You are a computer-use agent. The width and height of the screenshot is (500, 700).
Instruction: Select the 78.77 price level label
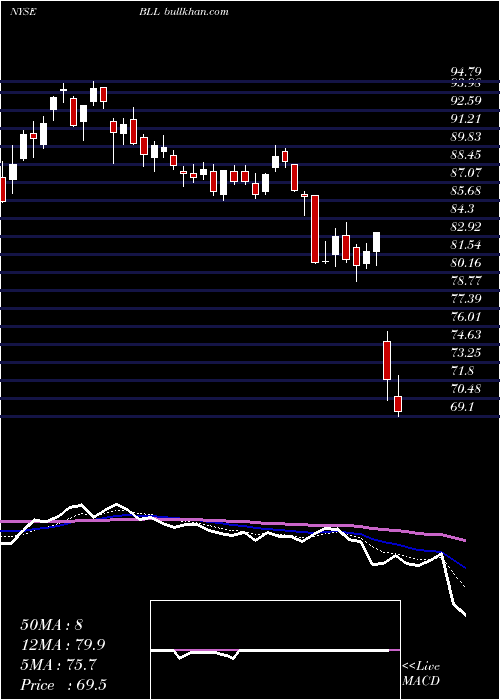465,281
